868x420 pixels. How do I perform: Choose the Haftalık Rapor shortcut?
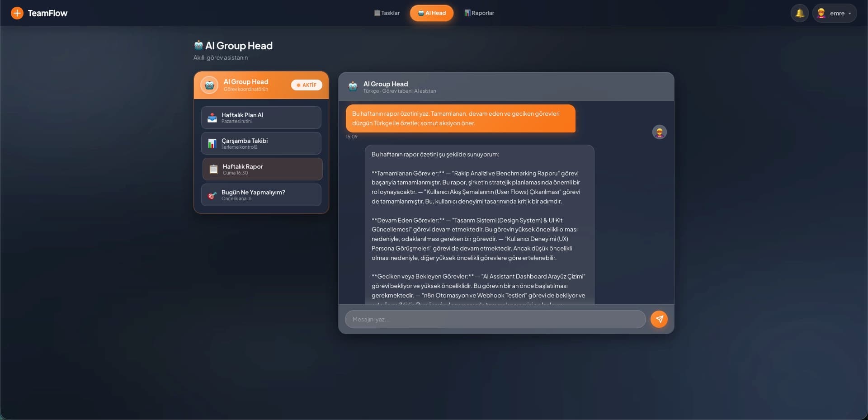[263, 169]
